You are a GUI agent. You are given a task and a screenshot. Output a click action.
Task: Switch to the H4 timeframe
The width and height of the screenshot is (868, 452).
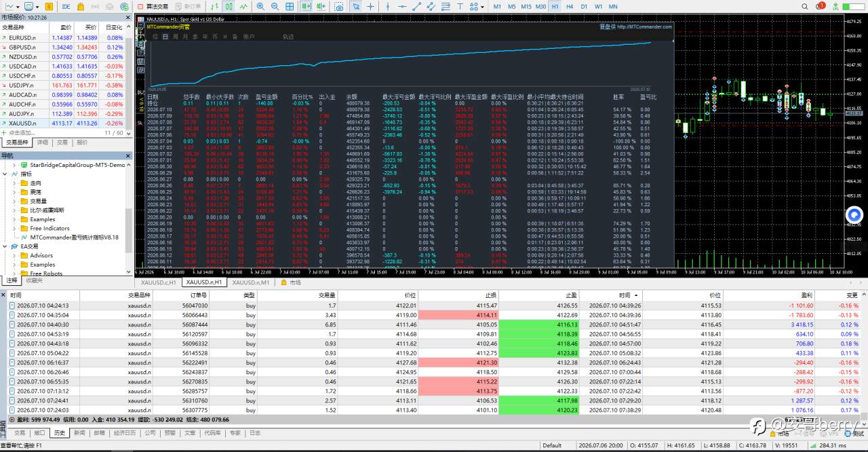point(570,6)
